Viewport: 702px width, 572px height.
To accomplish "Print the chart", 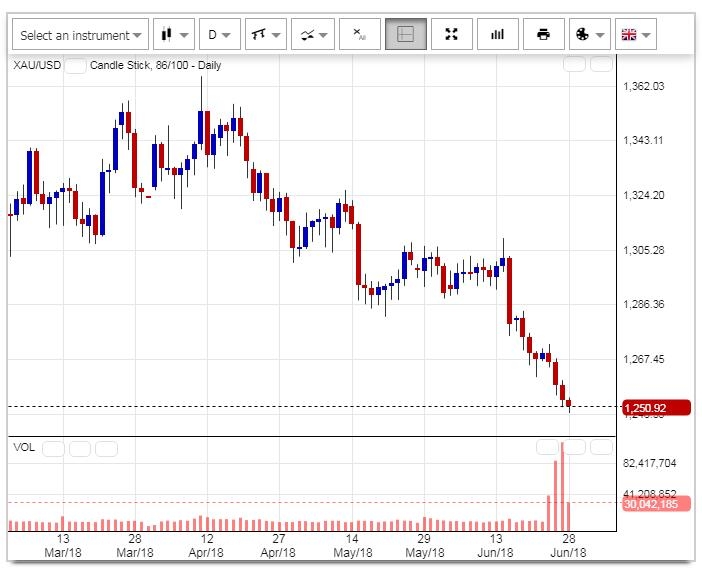I will [543, 35].
